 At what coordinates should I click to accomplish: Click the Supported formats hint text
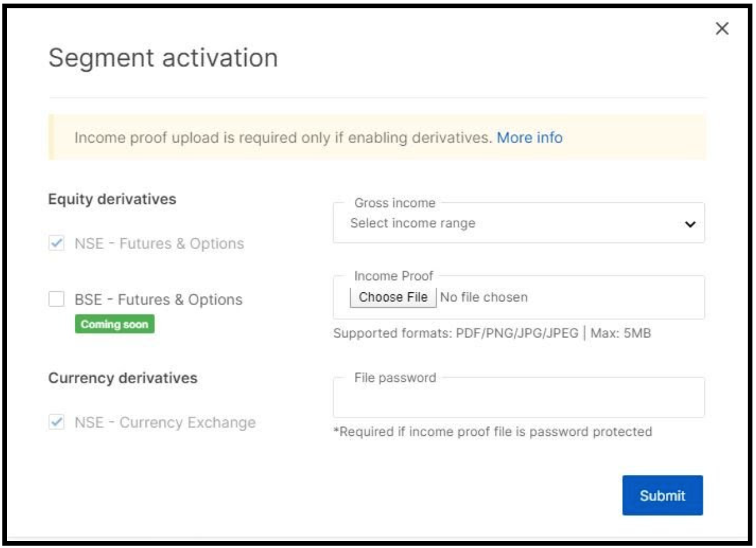(492, 333)
